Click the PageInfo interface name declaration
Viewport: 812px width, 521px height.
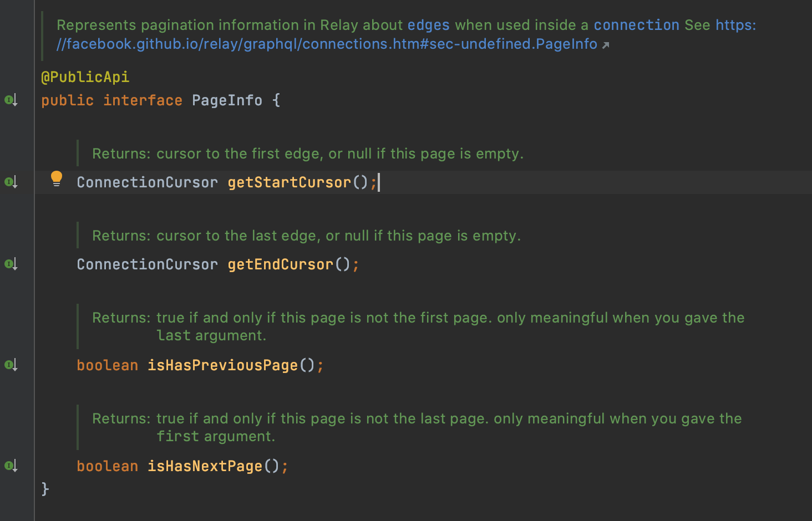pyautogui.click(x=227, y=100)
